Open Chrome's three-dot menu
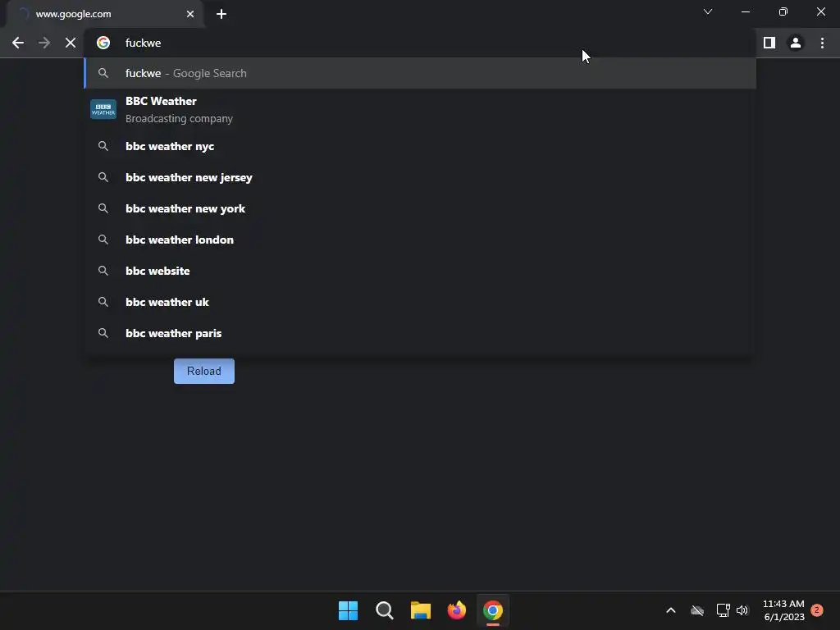The image size is (840, 630). (822, 43)
